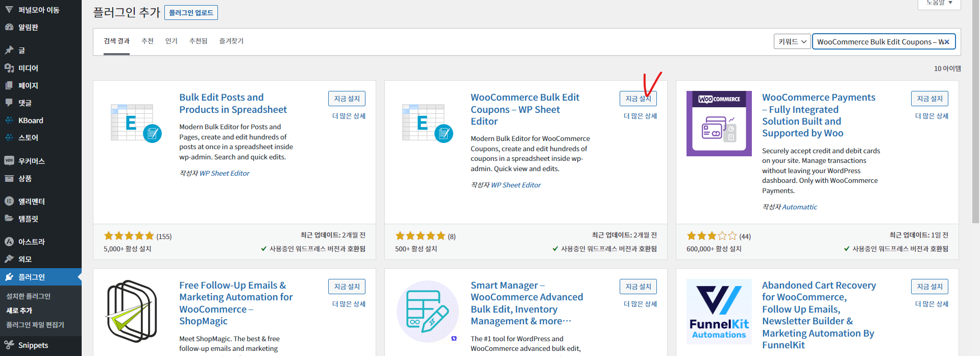Viewport: 980px width, 356px height.
Task: Click the Automattic author link
Action: click(x=799, y=207)
